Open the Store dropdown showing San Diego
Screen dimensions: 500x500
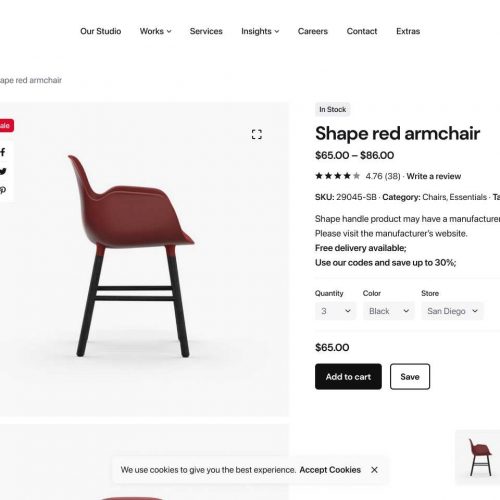(x=452, y=311)
